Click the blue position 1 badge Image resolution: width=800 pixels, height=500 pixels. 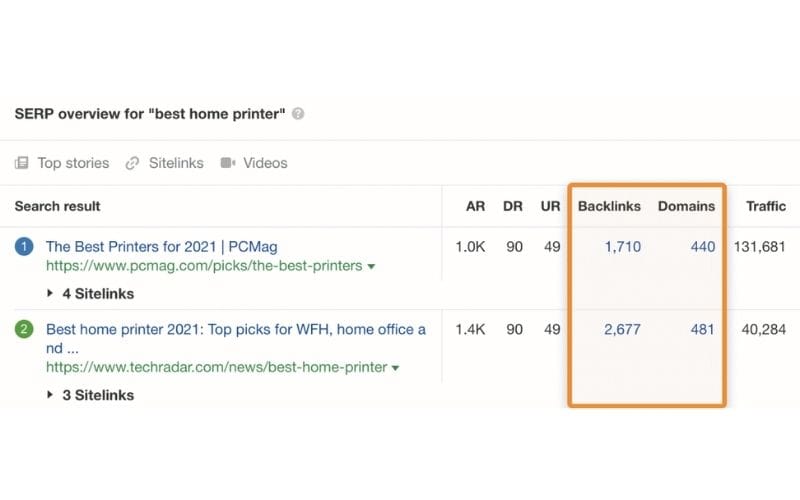(24, 246)
